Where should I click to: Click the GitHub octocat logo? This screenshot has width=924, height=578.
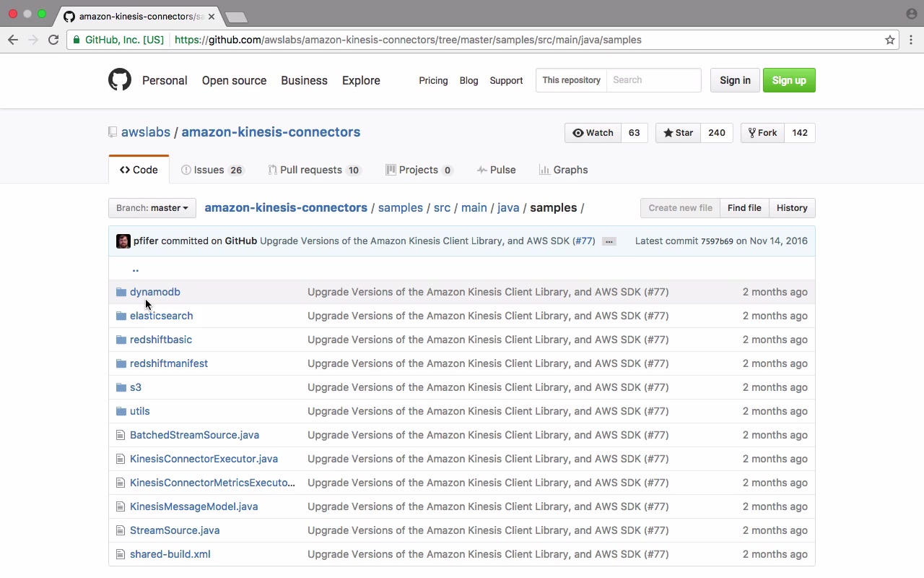coord(120,79)
